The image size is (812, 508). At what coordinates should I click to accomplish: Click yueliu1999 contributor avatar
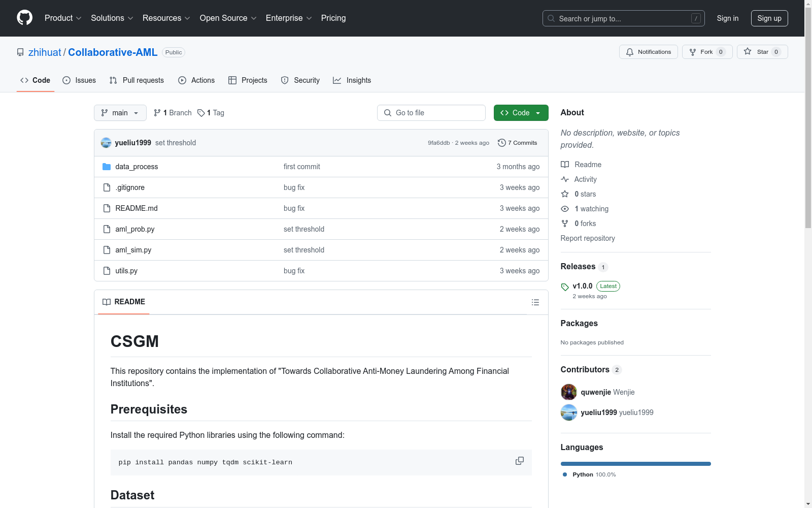[x=569, y=412]
